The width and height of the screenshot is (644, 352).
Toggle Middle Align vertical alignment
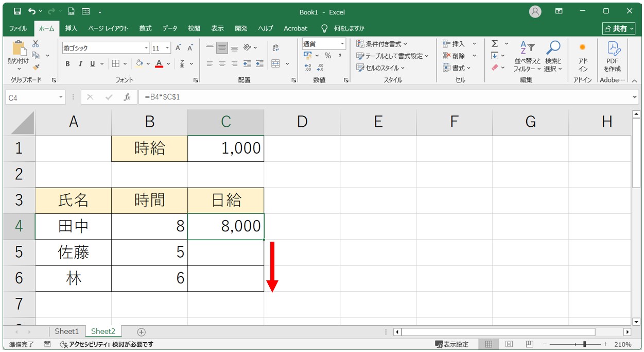coord(222,48)
